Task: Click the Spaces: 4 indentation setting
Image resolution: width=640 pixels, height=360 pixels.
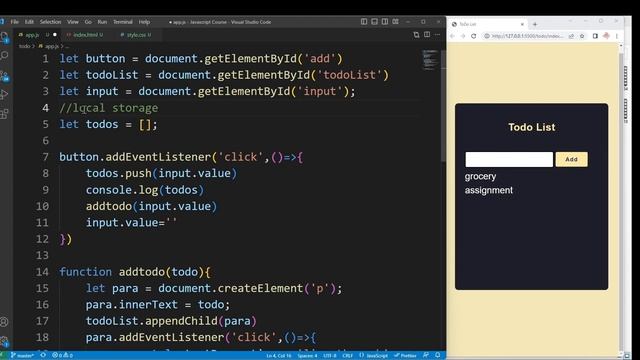Action: [307, 356]
